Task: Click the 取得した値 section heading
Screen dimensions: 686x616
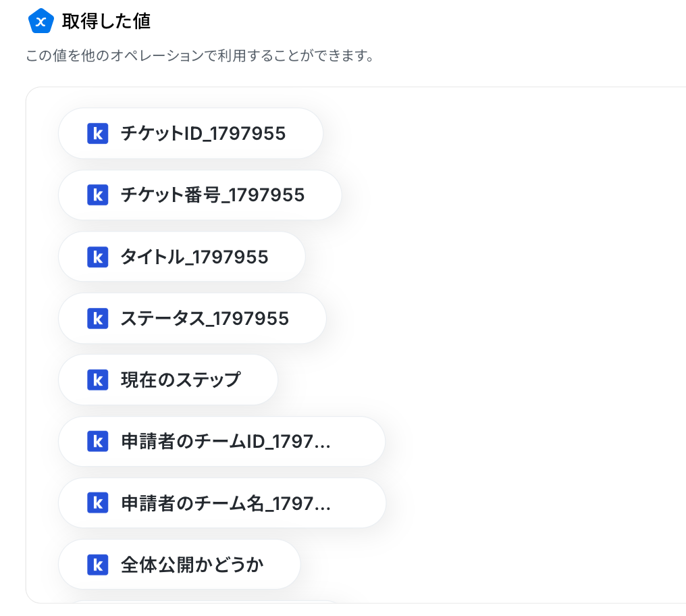Action: pyautogui.click(x=106, y=21)
